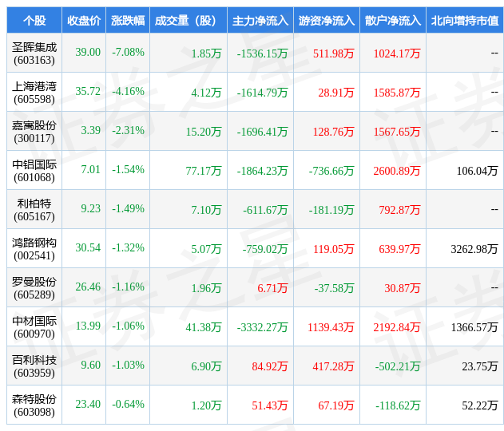Click hot money inflow -736.66万
The width and height of the screenshot is (504, 431).
(x=331, y=171)
